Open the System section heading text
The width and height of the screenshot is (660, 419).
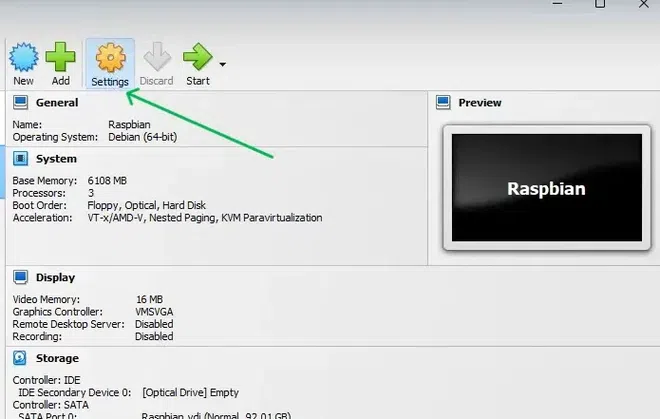(x=56, y=158)
